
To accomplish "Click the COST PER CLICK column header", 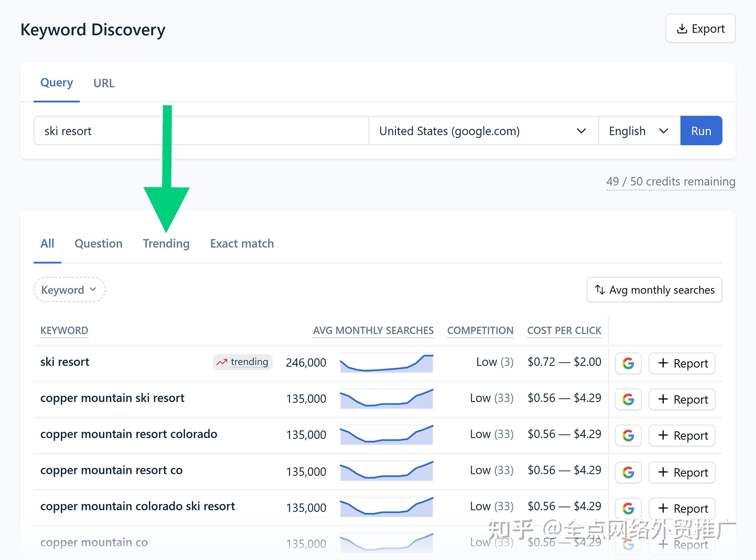I will click(x=565, y=330).
